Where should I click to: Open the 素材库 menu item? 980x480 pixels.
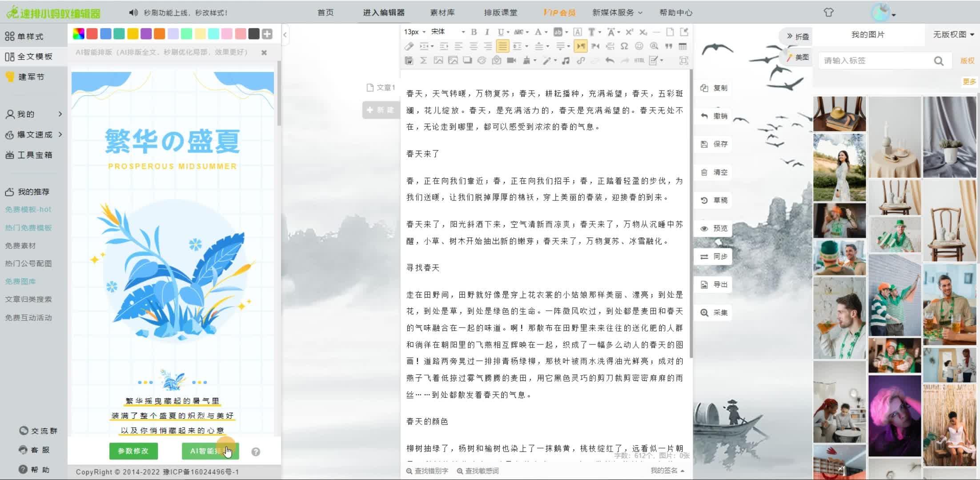pyautogui.click(x=442, y=12)
